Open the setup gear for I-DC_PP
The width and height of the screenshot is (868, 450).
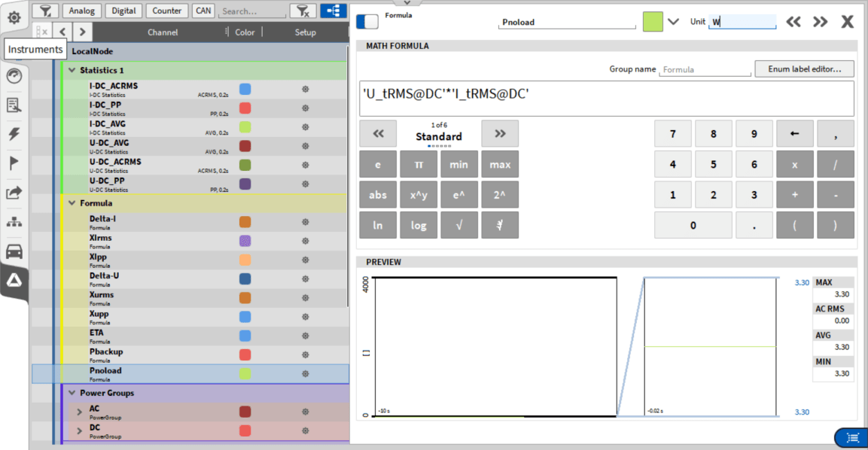[x=305, y=108]
